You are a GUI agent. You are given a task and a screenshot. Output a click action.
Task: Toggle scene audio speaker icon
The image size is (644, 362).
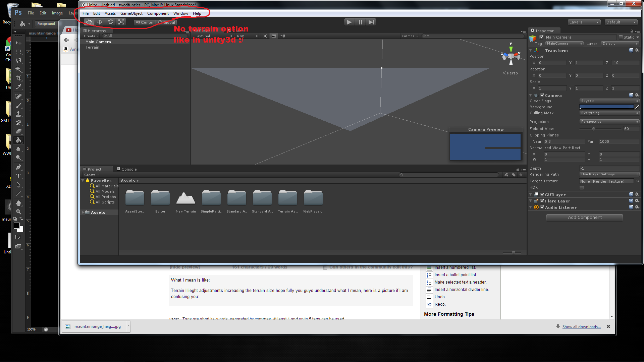pyautogui.click(x=283, y=36)
